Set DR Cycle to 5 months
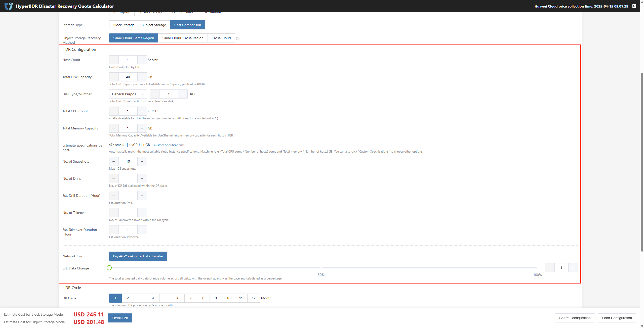 [166, 298]
